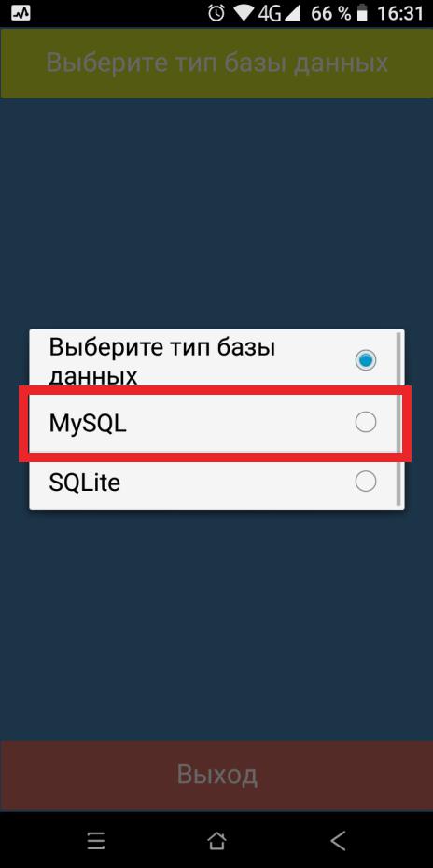
Task: Pick the MySQL text label in the list
Action: [88, 424]
